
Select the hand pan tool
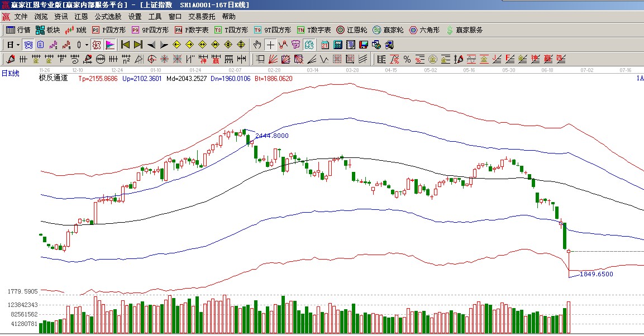257,45
